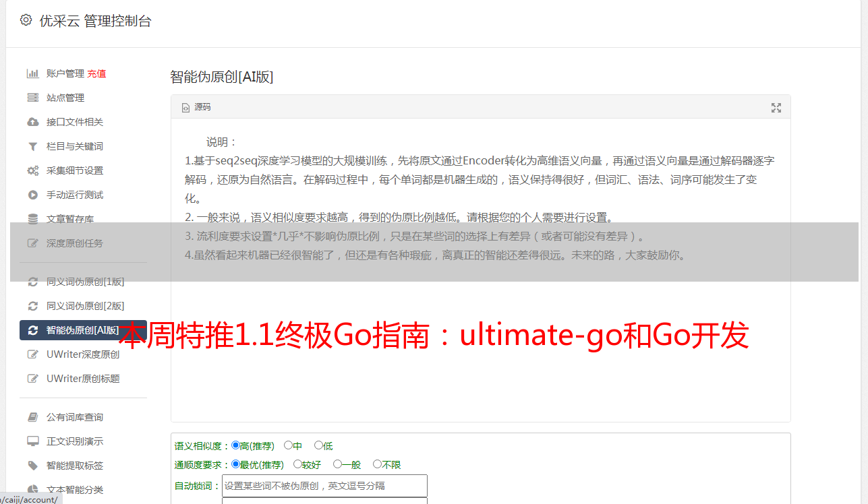
Task: Click the 优采云 管理控制台 title
Action: 96,21
